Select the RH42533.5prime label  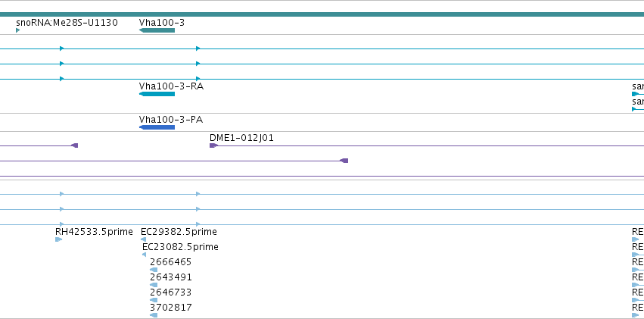point(94,232)
